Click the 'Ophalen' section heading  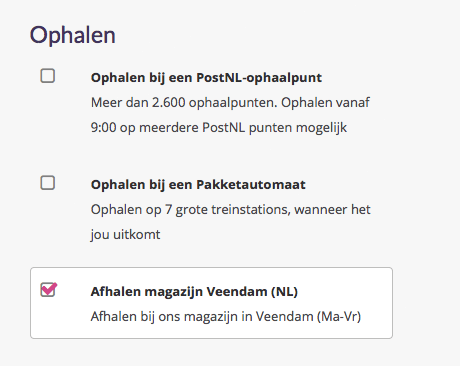click(73, 35)
